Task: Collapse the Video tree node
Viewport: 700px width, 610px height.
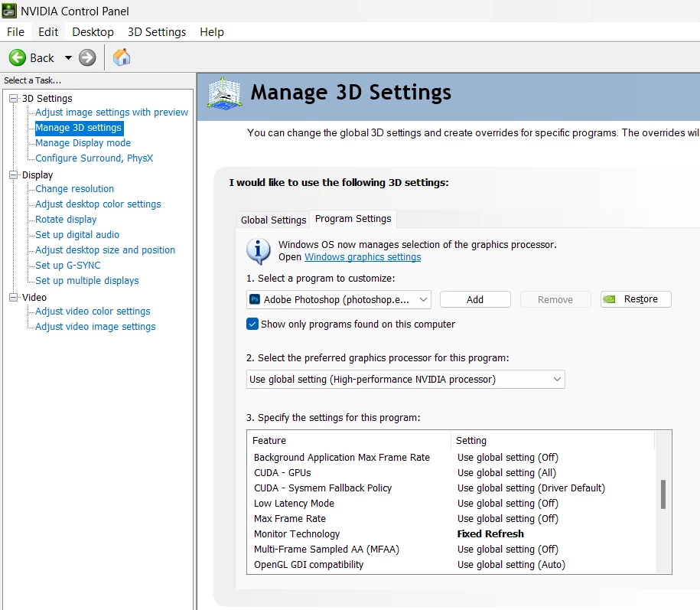Action: (14, 298)
